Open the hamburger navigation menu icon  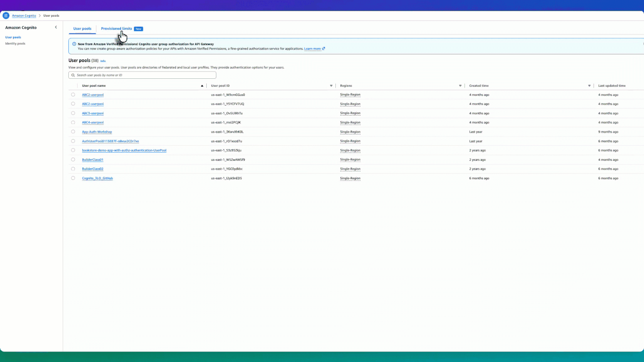pos(6,16)
